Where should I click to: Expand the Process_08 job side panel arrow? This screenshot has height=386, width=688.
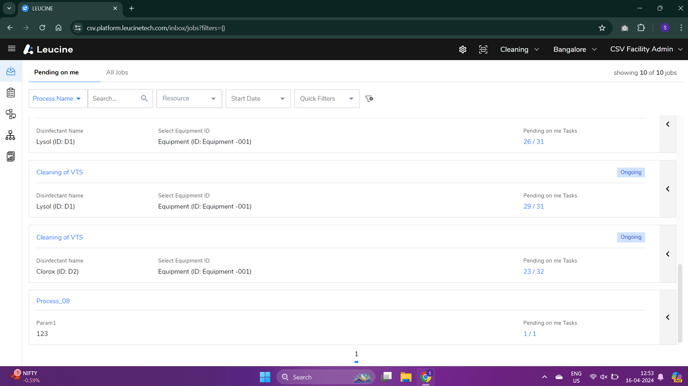(x=667, y=317)
